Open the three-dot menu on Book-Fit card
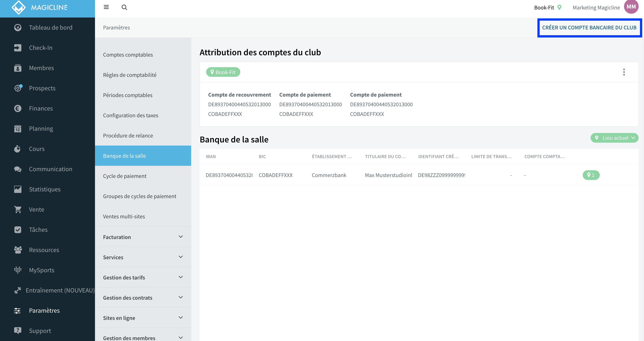 624,72
